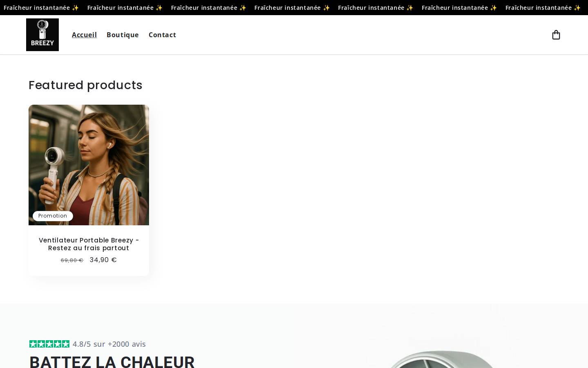Open the shopping cart bag icon
This screenshot has height=368, width=588.
pos(556,35)
